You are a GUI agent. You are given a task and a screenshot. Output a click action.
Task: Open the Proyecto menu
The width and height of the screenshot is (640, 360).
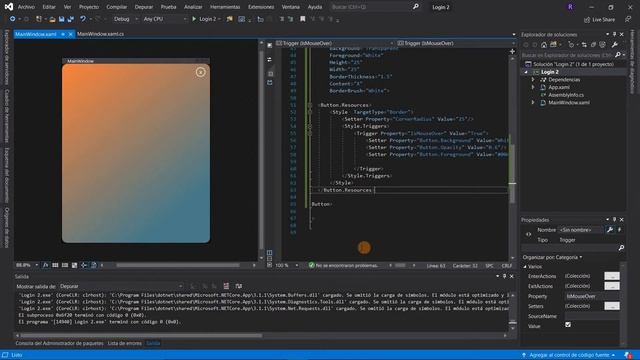[89, 7]
